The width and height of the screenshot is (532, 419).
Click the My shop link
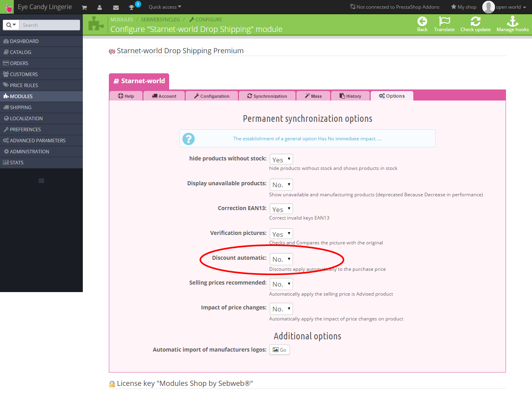pyautogui.click(x=464, y=7)
